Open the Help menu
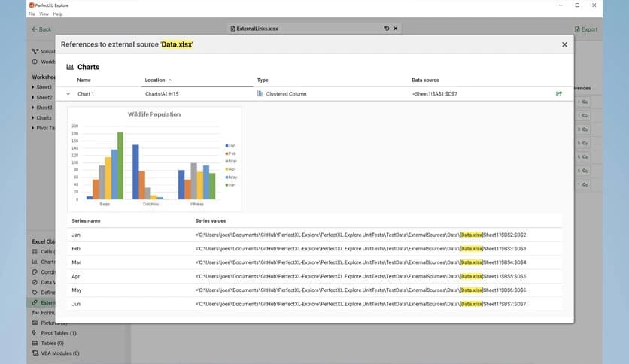The width and height of the screenshot is (629, 364). point(58,14)
